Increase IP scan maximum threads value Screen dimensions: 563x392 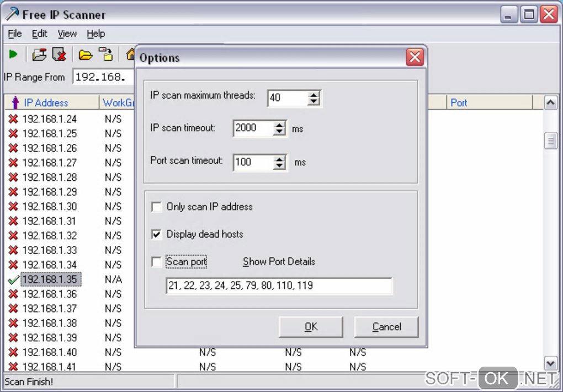coord(314,95)
